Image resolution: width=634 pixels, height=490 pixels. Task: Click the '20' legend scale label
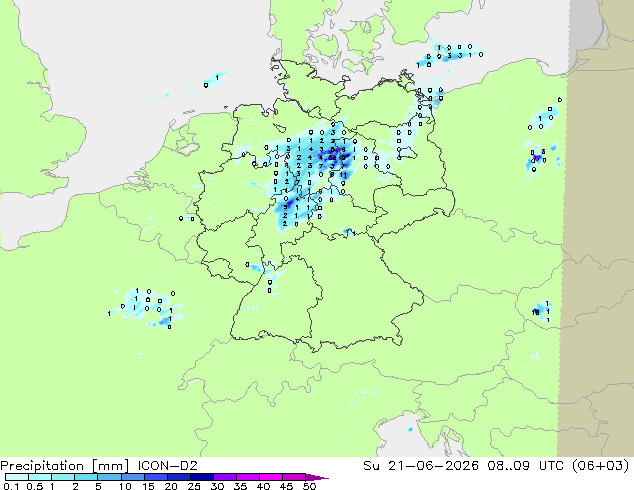click(171, 486)
